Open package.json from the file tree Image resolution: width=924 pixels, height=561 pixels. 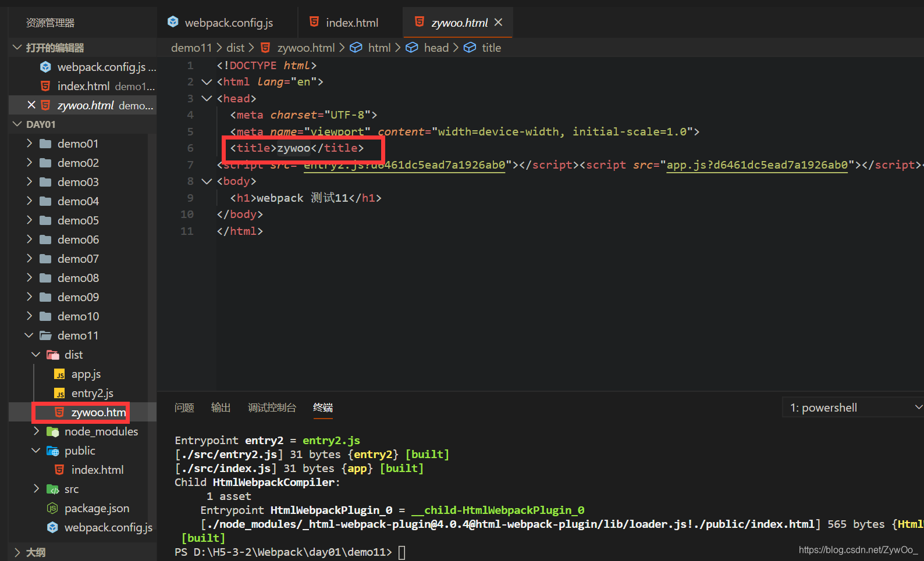pos(97,508)
